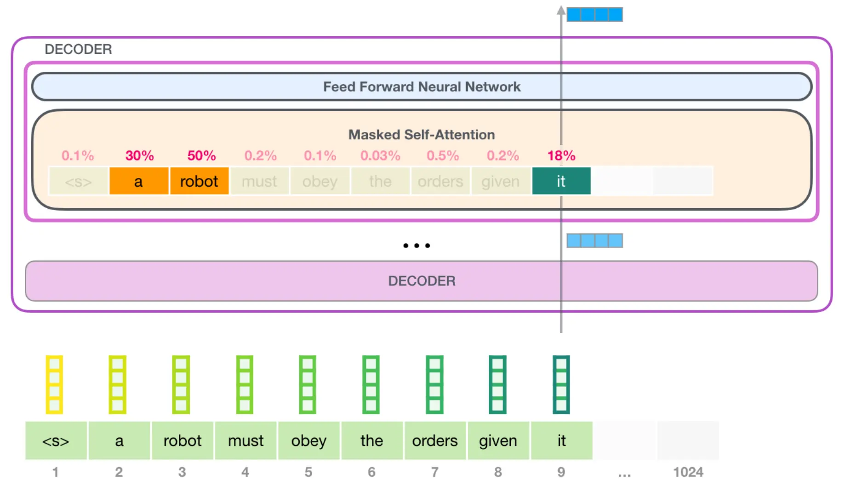Click position number 5 under 'obey'
The width and height of the screenshot is (868, 491).
click(x=308, y=472)
